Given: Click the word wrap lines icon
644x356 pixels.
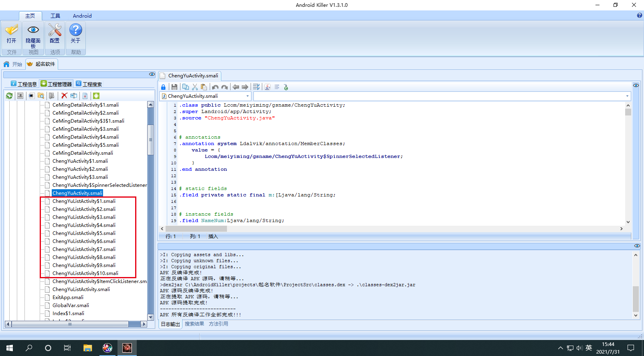Looking at the screenshot, I should 257,87.
